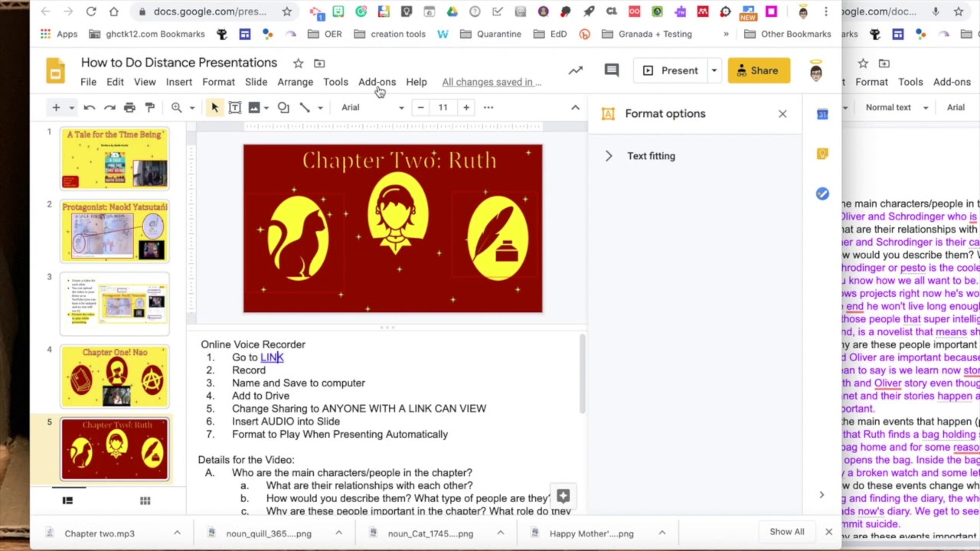Open the Slide menu
The height and width of the screenshot is (551, 980).
pos(256,82)
